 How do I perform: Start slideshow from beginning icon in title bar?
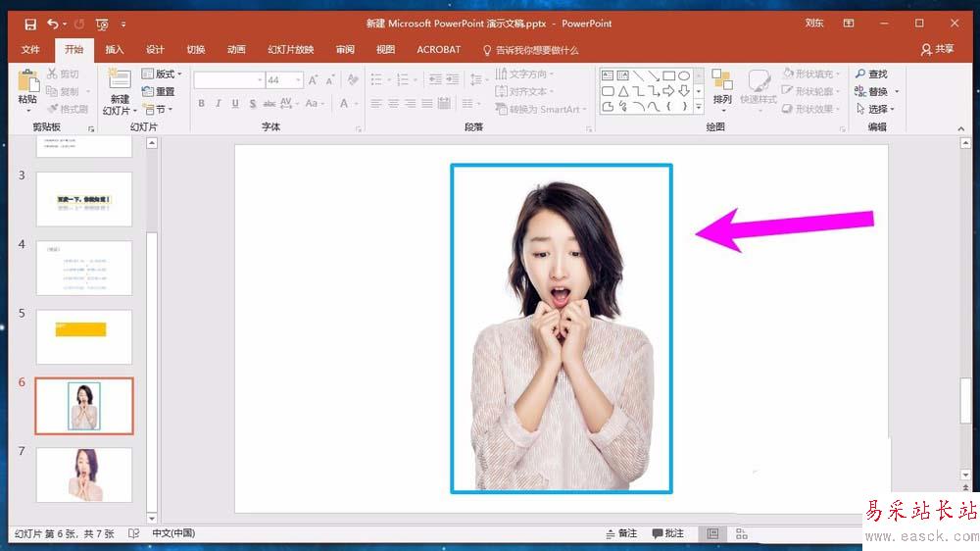[102, 25]
